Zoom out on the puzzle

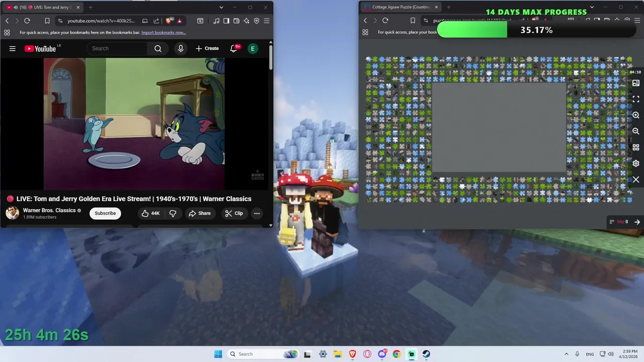636,131
